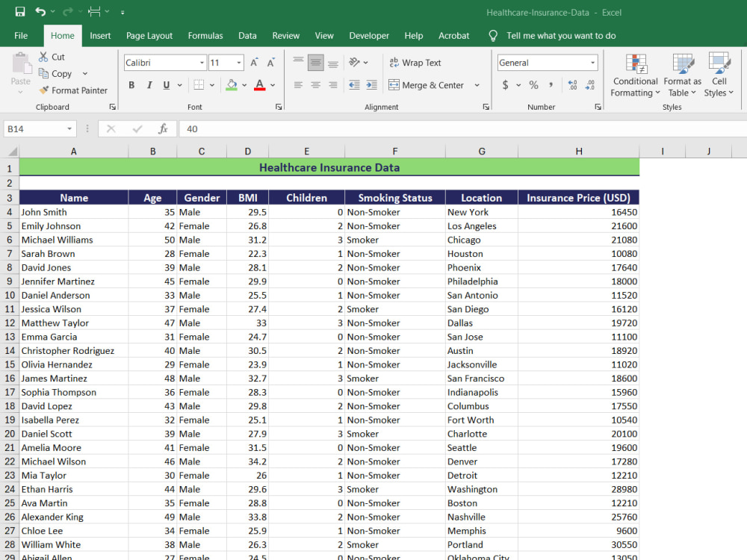The height and width of the screenshot is (560, 747).
Task: Click the Insurance Price (USD) header cell
Action: pos(578,198)
